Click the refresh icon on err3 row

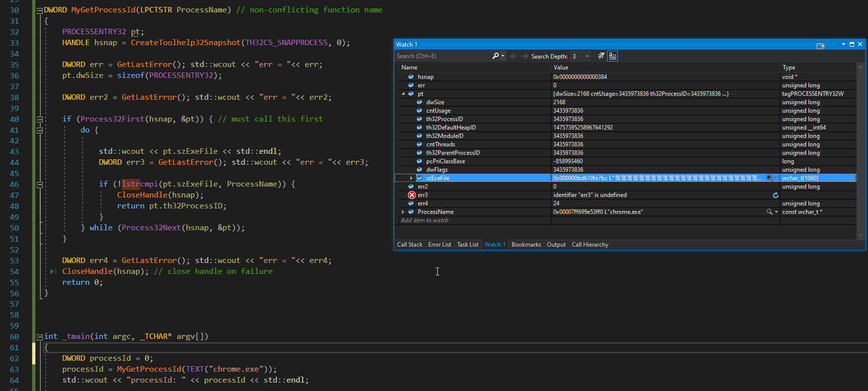[775, 195]
